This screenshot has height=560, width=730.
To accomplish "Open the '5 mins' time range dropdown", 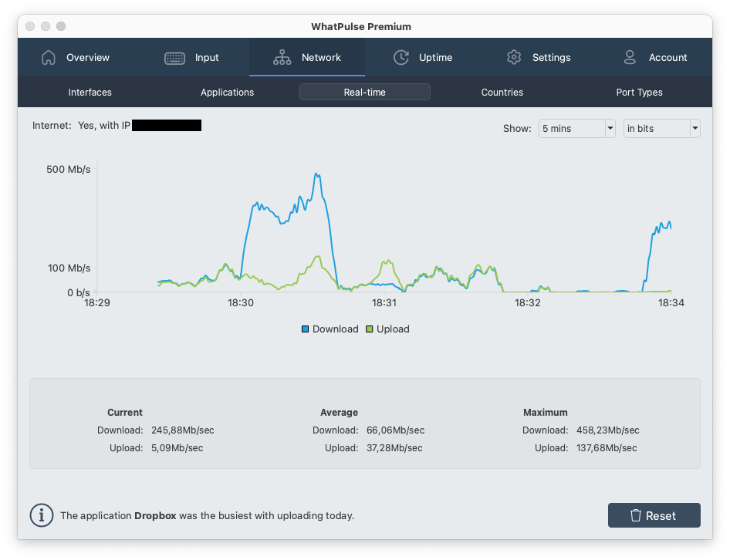I will coord(576,128).
